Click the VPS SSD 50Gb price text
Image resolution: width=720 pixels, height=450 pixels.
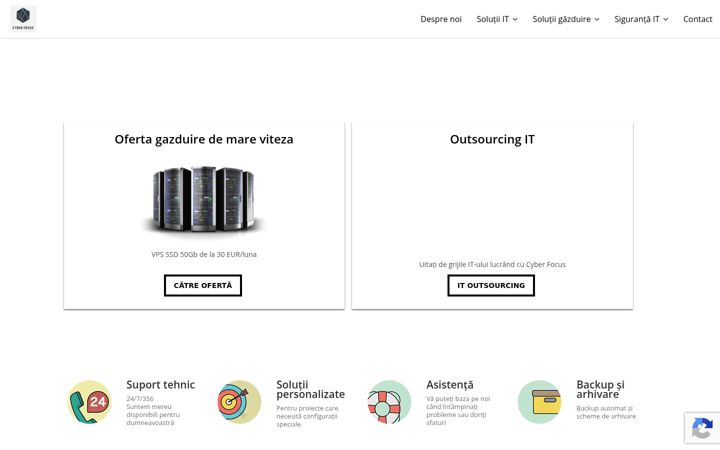point(204,254)
